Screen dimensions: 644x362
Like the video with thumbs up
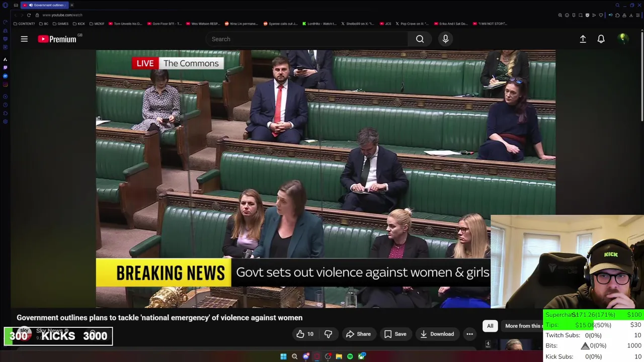pos(305,334)
